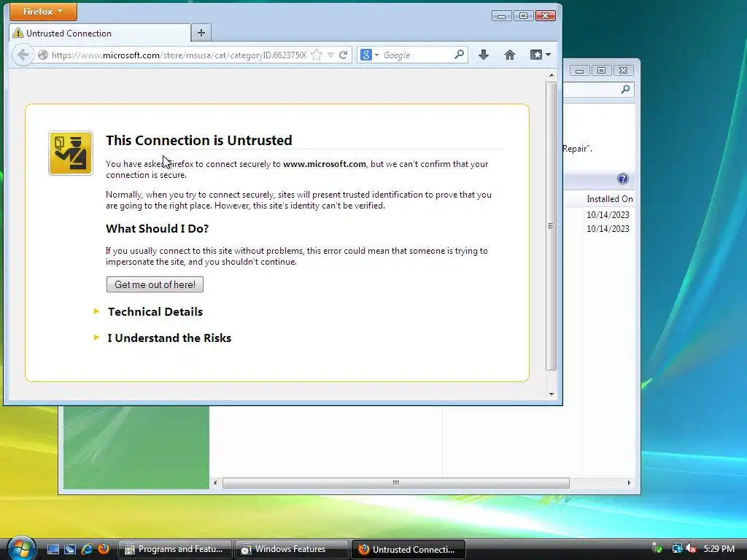Select the second 10/14/2023 installed date entry
The width and height of the screenshot is (747, 560).
pyautogui.click(x=608, y=228)
